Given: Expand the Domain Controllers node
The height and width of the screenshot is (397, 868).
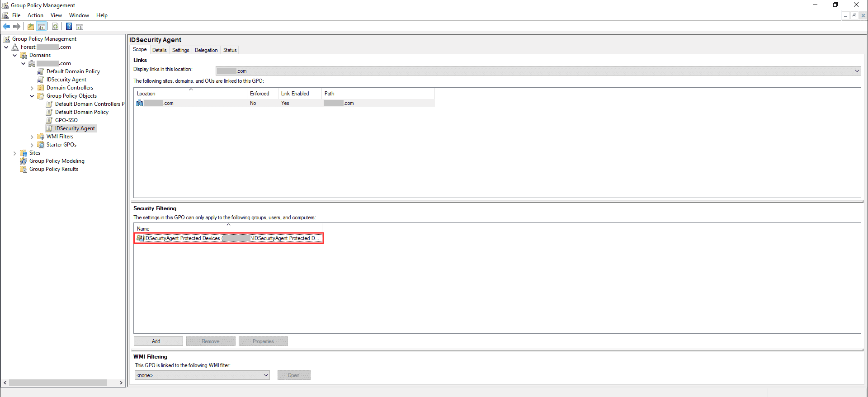Looking at the screenshot, I should (x=32, y=88).
